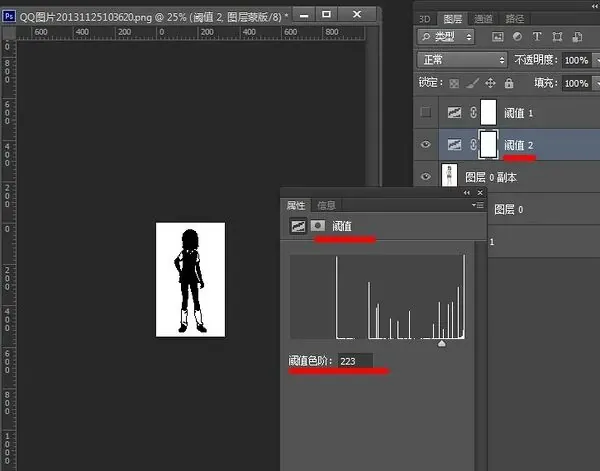
Task: Select the pixel layer filter icon
Action: point(497,37)
